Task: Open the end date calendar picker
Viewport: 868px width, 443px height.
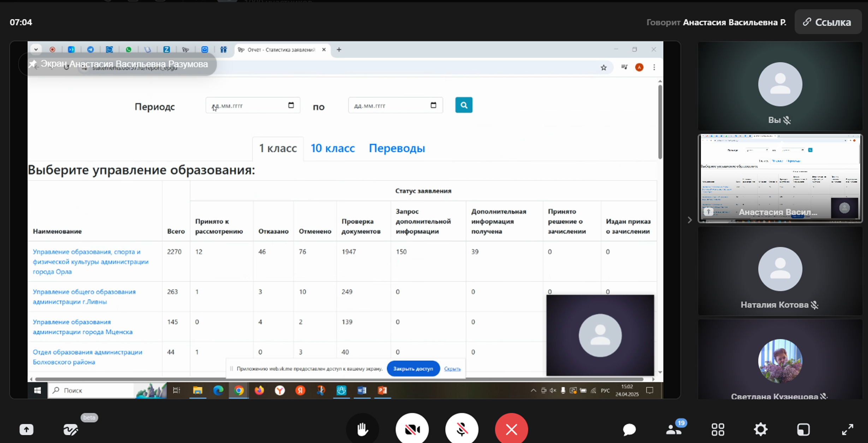Action: [433, 105]
